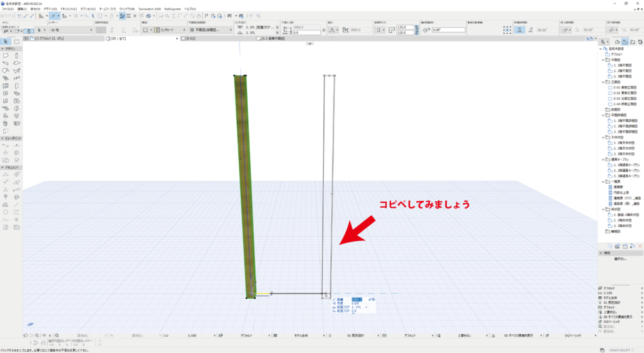This screenshot has width=644, height=353.
Task: Select the Marquee tool in toolbox
Action: pos(16,41)
